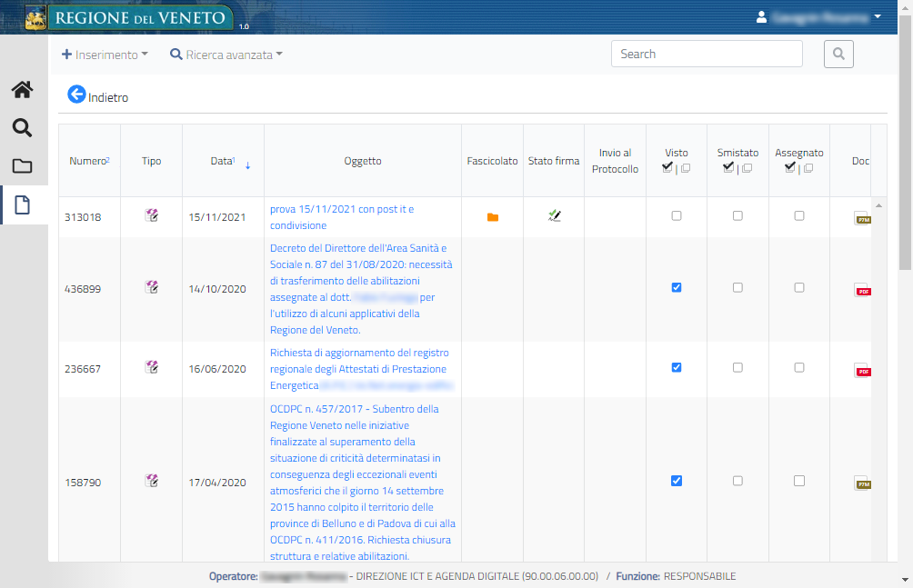Click deselect-all squares icon under Visto header
The image size is (913, 588).
pyautogui.click(x=686, y=168)
